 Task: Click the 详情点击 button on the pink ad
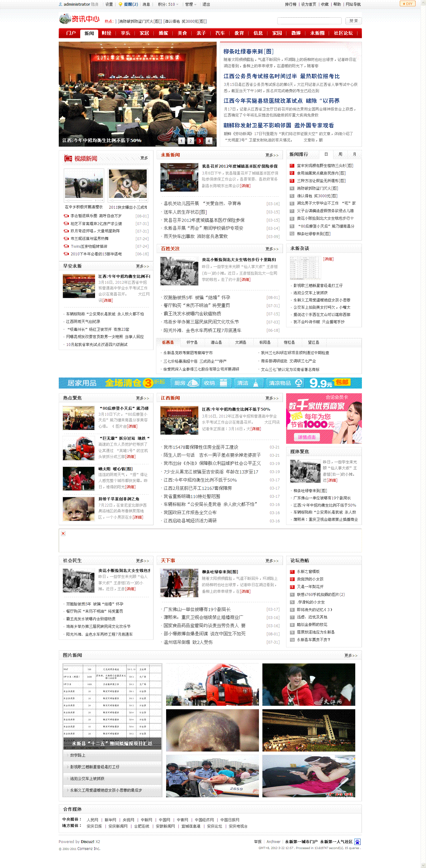pyautogui.click(x=307, y=437)
